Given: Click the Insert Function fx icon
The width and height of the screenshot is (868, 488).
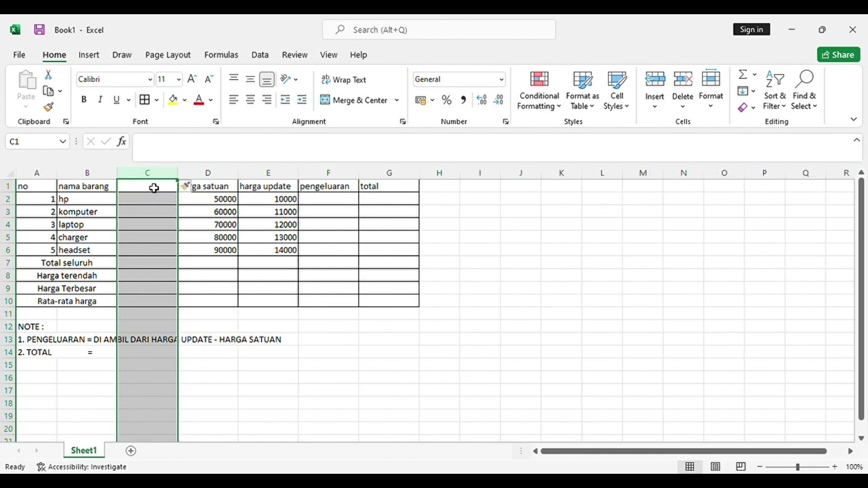Looking at the screenshot, I should coord(121,142).
